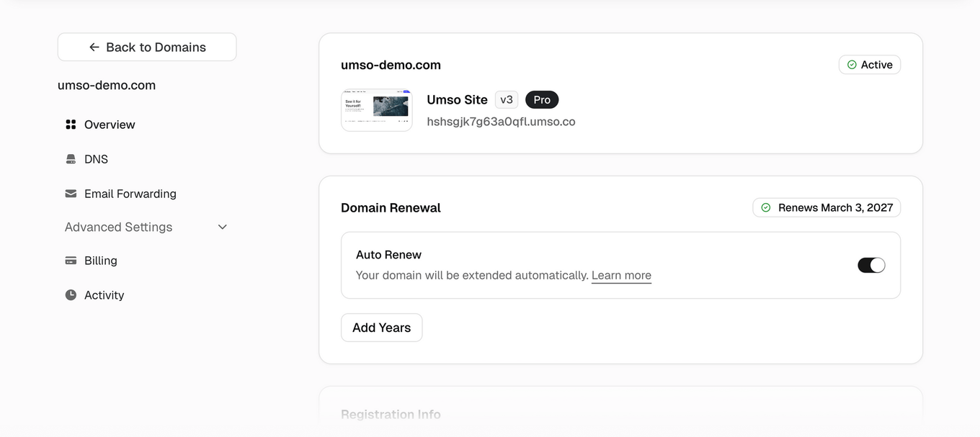Follow the Learn more link

(x=621, y=275)
